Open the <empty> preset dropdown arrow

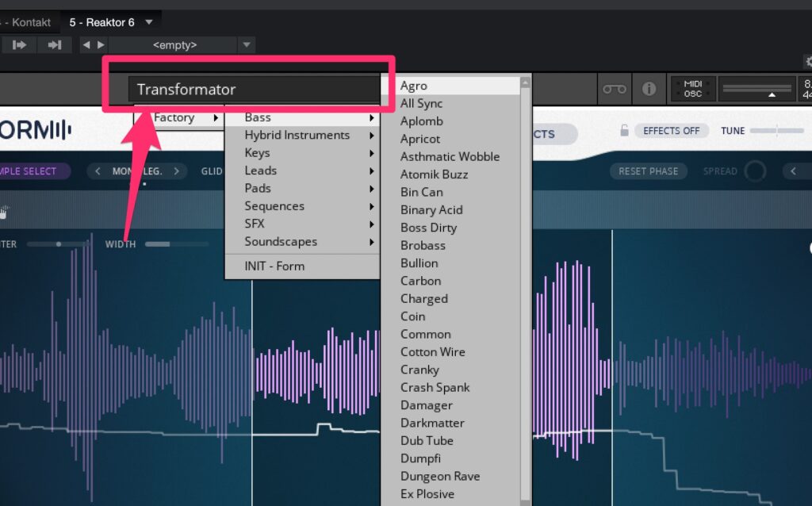coord(247,45)
